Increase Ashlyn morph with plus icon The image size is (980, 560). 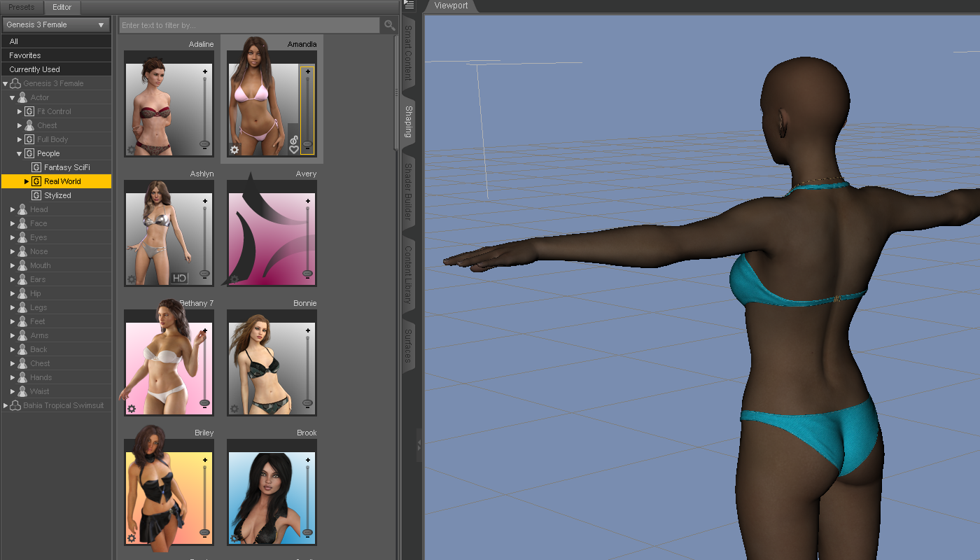(205, 201)
